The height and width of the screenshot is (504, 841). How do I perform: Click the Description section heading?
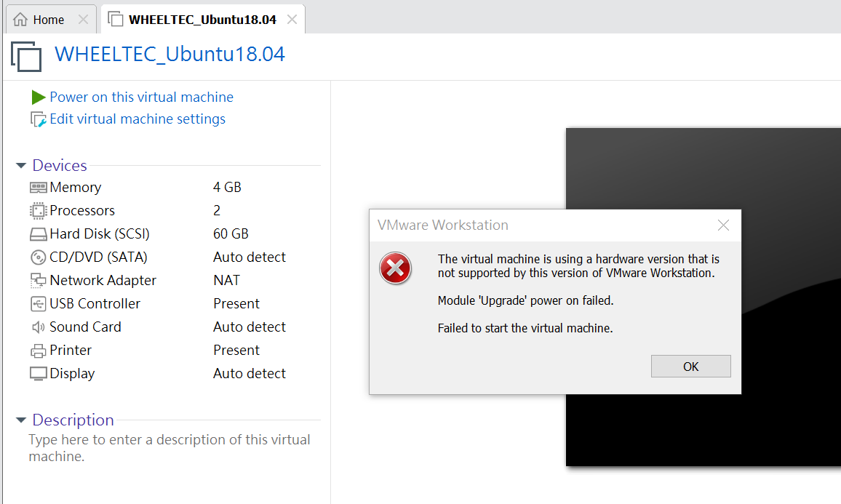pyautogui.click(x=73, y=420)
